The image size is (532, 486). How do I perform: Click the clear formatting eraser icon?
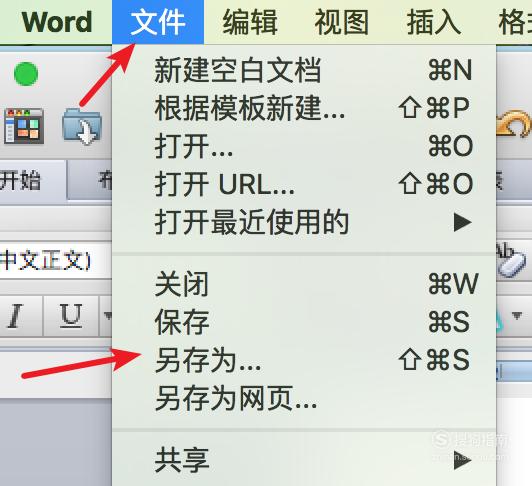click(511, 260)
